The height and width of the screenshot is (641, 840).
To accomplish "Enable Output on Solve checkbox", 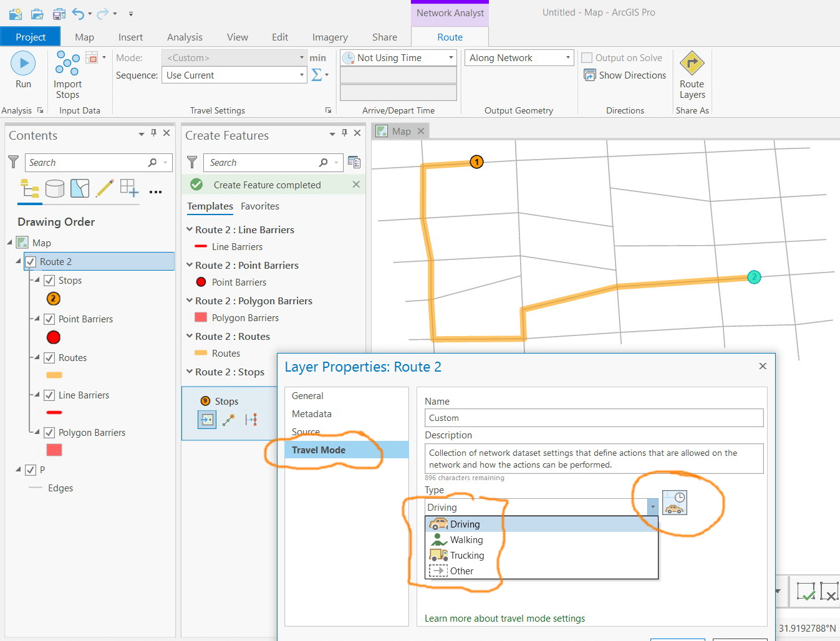I will coord(587,58).
